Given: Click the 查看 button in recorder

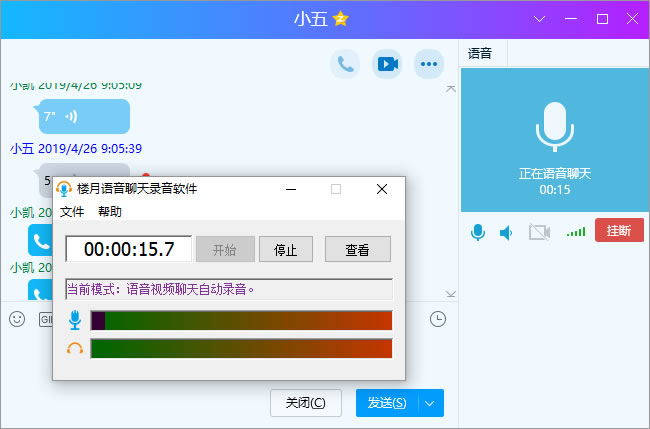Looking at the screenshot, I should click(357, 249).
